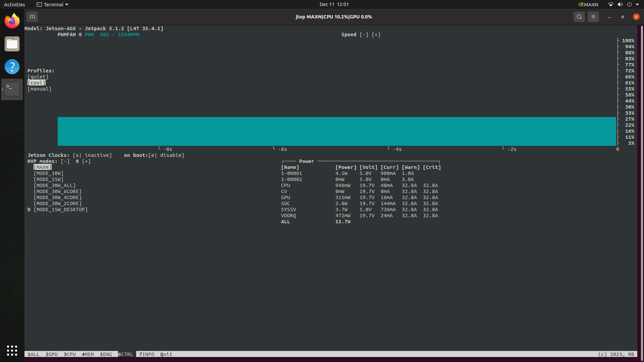Click the new tab icon in terminal
The width and height of the screenshot is (644, 362).
32,17
